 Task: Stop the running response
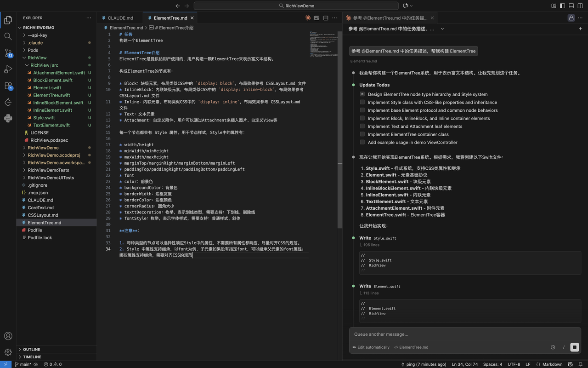tap(575, 347)
